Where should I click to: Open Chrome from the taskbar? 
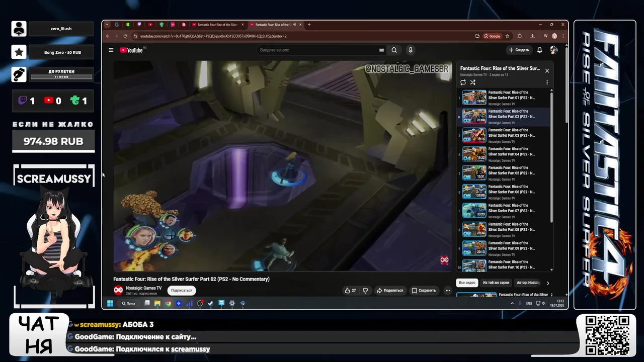coord(168,303)
